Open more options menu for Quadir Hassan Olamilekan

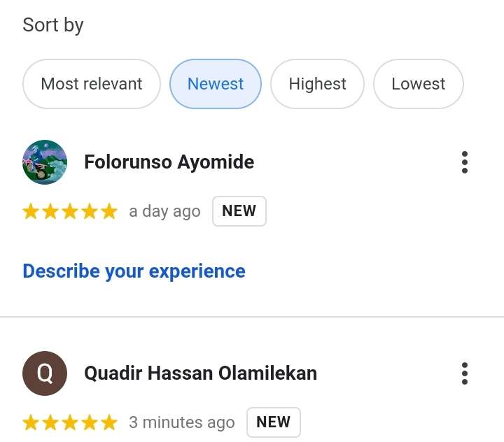point(465,373)
